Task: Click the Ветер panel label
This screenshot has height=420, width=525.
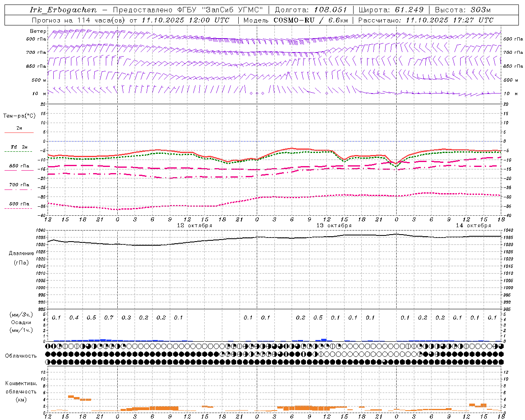Action: [x=38, y=31]
